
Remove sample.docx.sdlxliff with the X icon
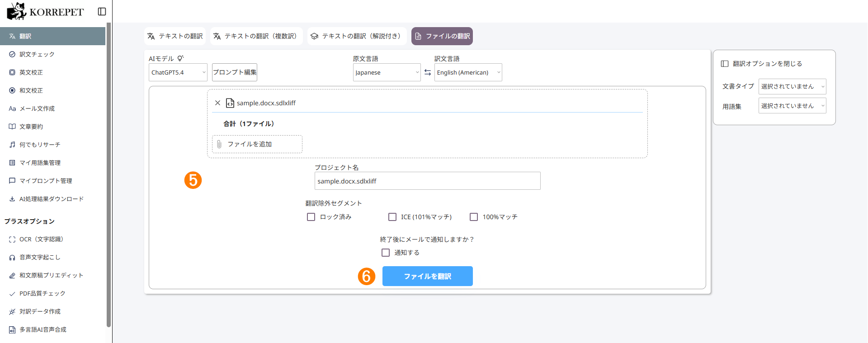[x=217, y=103]
